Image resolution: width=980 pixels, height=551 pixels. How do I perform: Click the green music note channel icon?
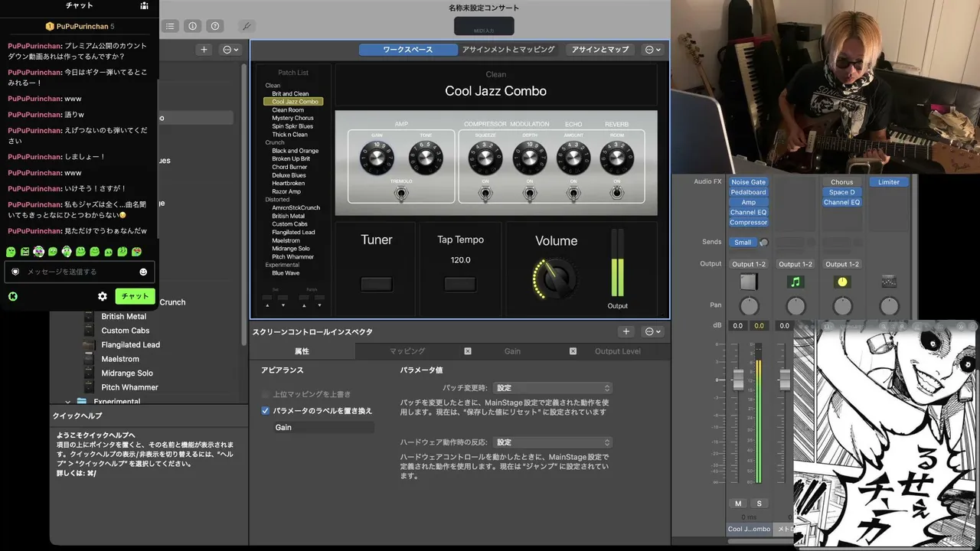pos(795,282)
